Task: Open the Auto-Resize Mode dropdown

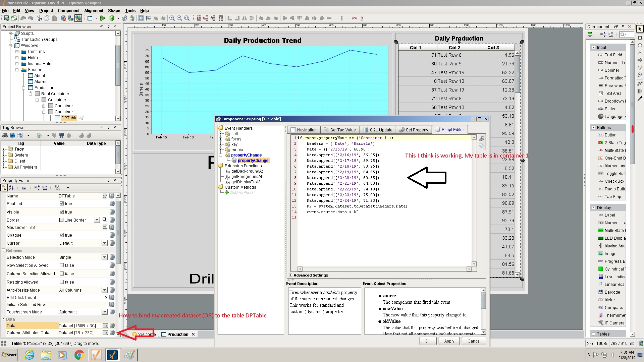Action: (x=104, y=290)
